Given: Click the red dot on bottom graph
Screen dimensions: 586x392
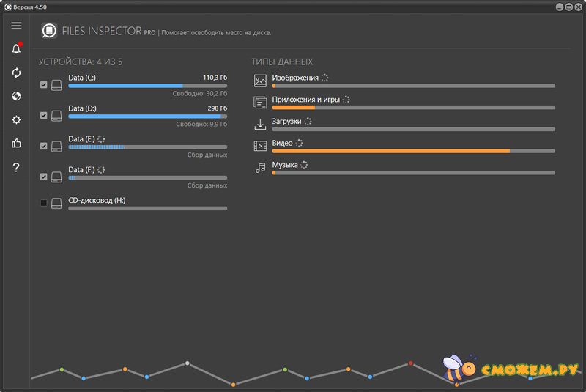Looking at the screenshot, I should [x=411, y=363].
